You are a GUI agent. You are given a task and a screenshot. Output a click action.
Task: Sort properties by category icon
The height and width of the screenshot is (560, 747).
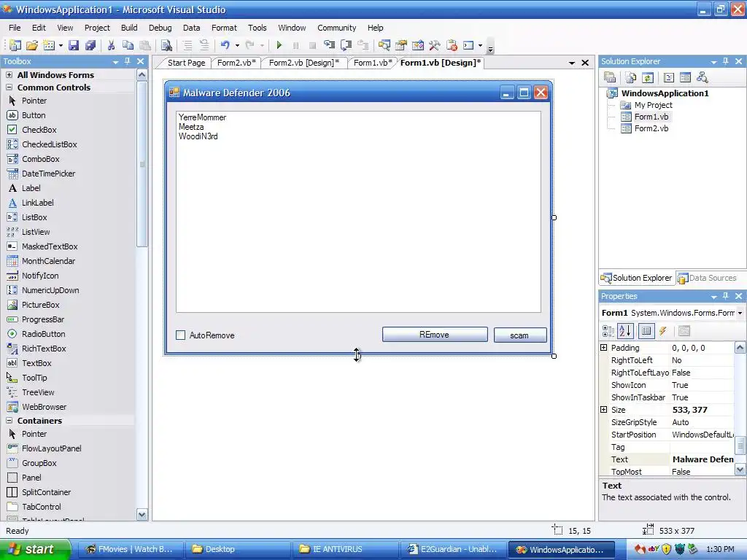[608, 331]
